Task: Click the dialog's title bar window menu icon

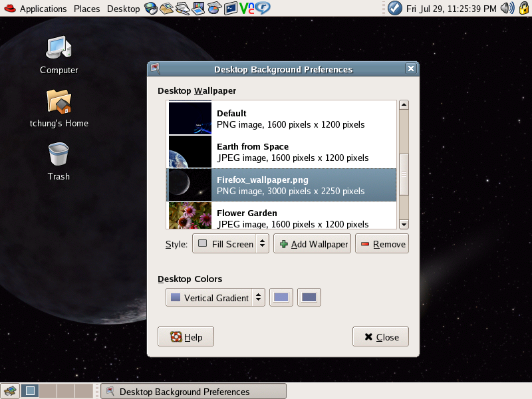Action: click(155, 68)
